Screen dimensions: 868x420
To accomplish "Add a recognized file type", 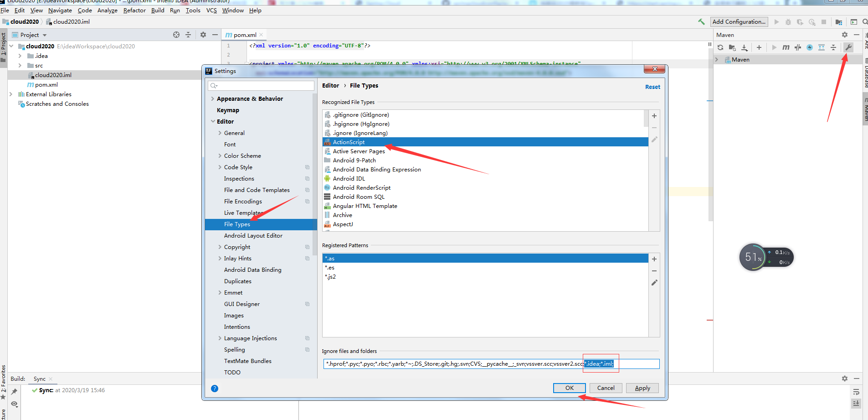I will [654, 116].
